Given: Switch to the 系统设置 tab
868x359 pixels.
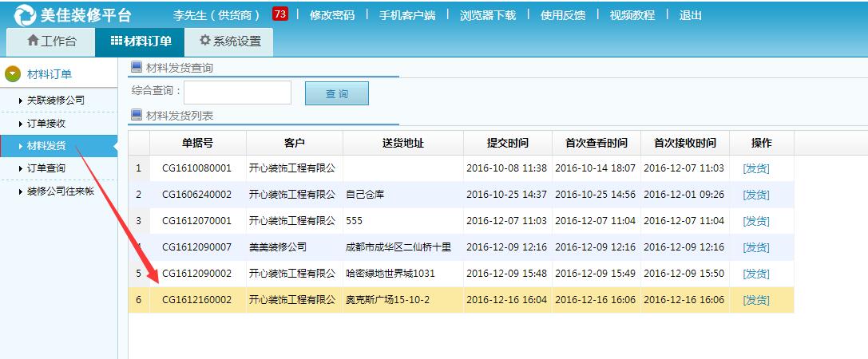Looking at the screenshot, I should [x=230, y=41].
